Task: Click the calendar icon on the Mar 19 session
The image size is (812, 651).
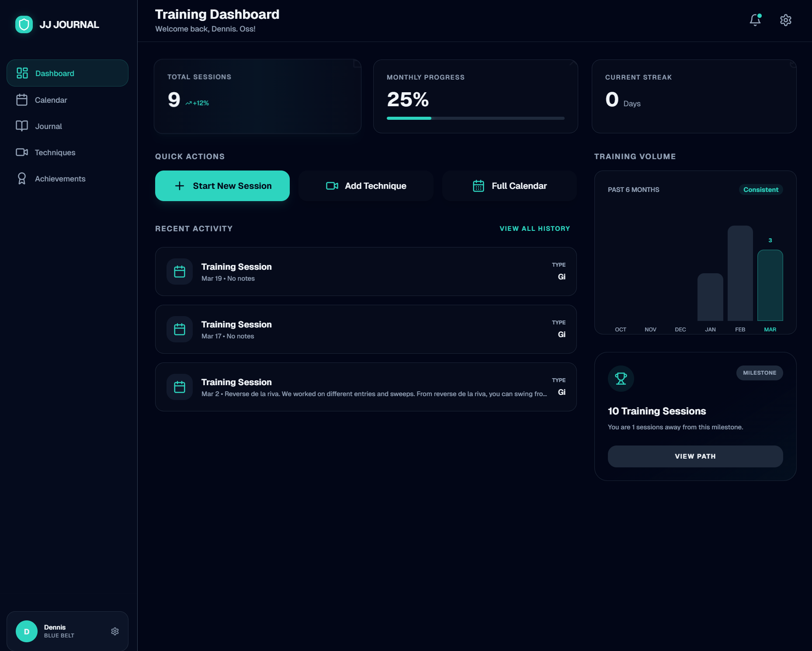Action: coord(179,271)
